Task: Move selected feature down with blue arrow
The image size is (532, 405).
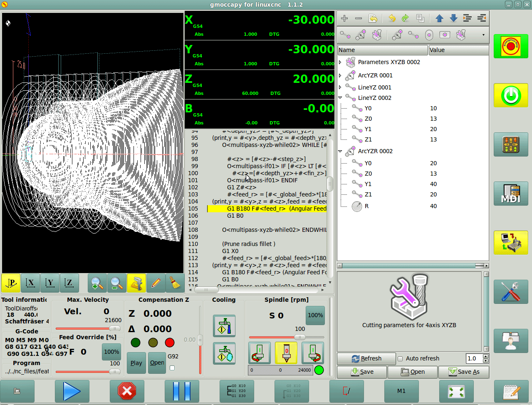Action: click(453, 18)
